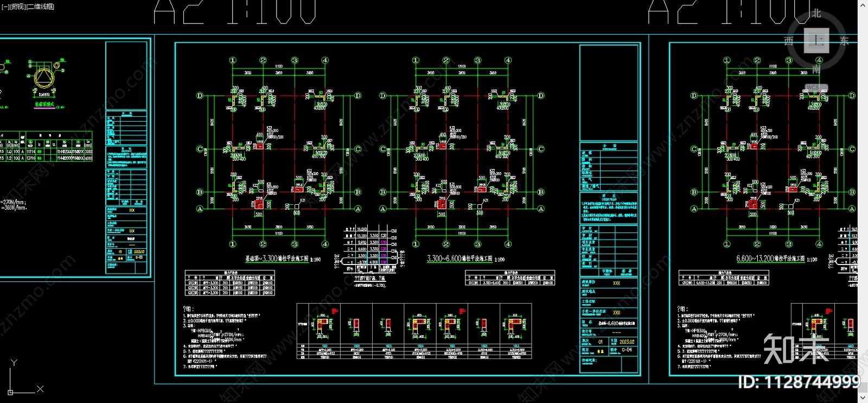Expand the WCS coordinate system dropdown
868x403 pixels.
pyautogui.click(x=816, y=87)
